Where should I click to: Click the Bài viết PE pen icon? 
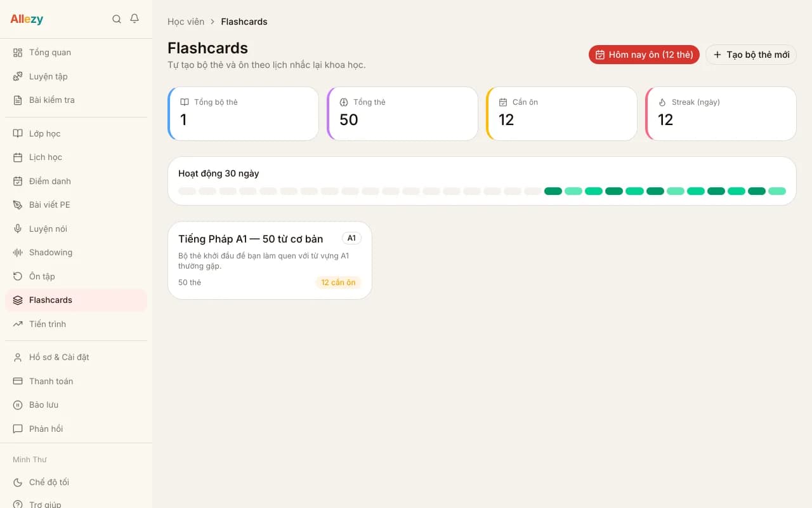point(18,205)
